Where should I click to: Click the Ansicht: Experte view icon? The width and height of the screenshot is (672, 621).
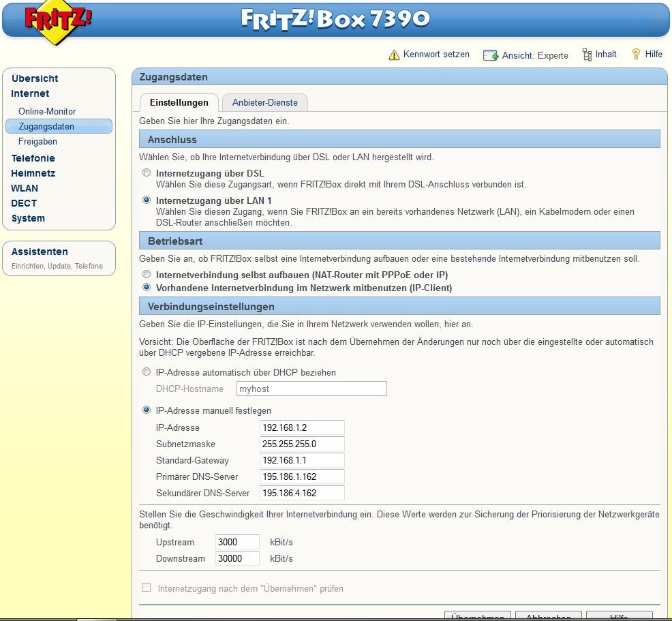(491, 55)
